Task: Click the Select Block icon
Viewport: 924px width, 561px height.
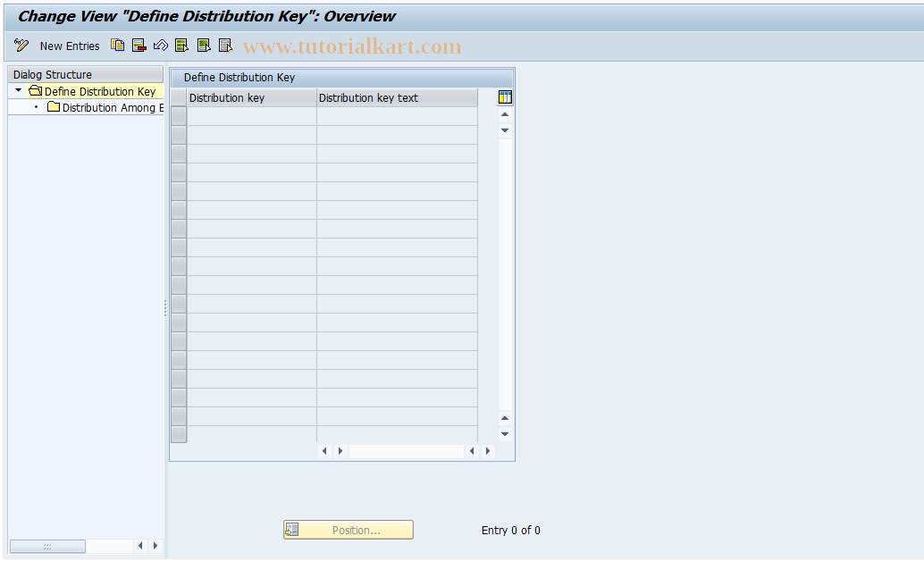Action: coord(203,45)
